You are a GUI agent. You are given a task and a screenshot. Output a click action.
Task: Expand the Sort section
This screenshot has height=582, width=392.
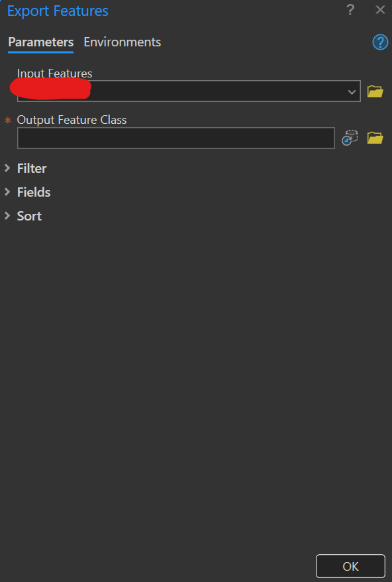[28, 216]
